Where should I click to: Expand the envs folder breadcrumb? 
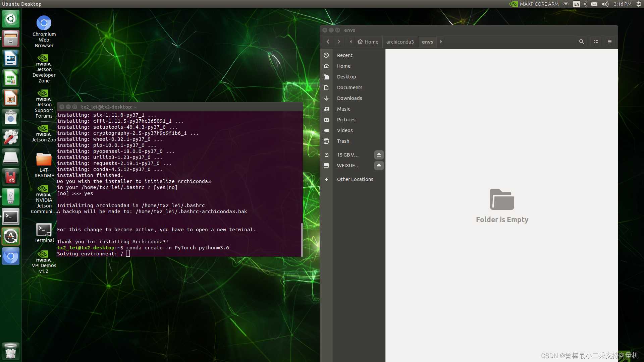coord(440,42)
